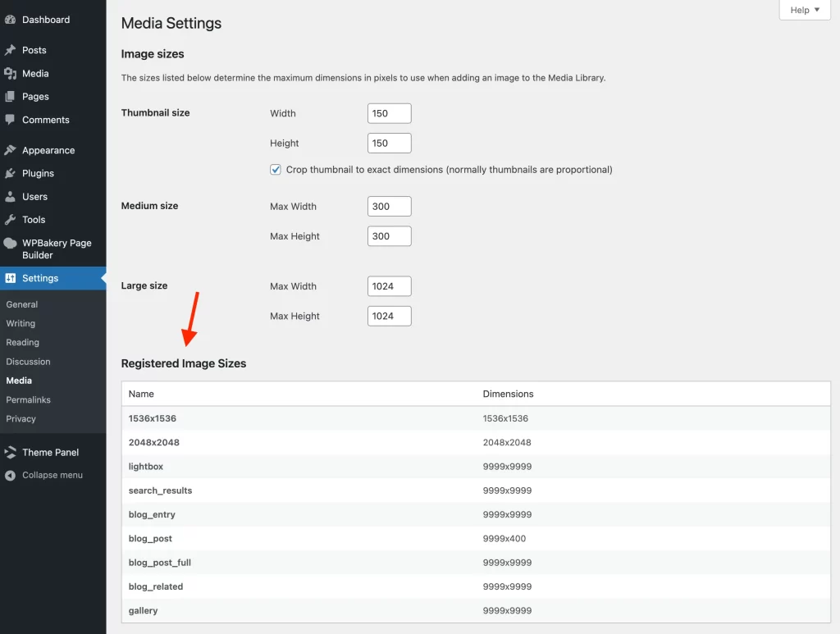Screen dimensions: 840x634
Task: Open the Theme Panel menu
Action: 50,453
